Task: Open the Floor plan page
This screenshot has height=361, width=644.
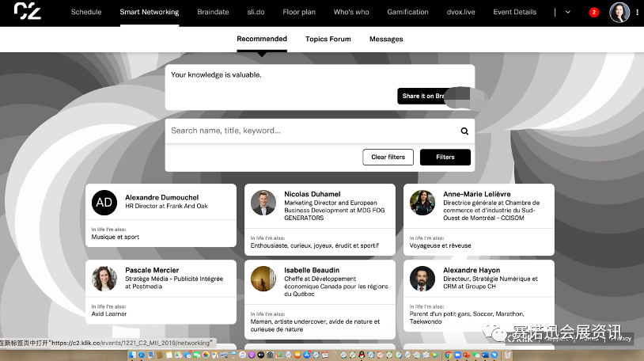Action: (x=299, y=12)
